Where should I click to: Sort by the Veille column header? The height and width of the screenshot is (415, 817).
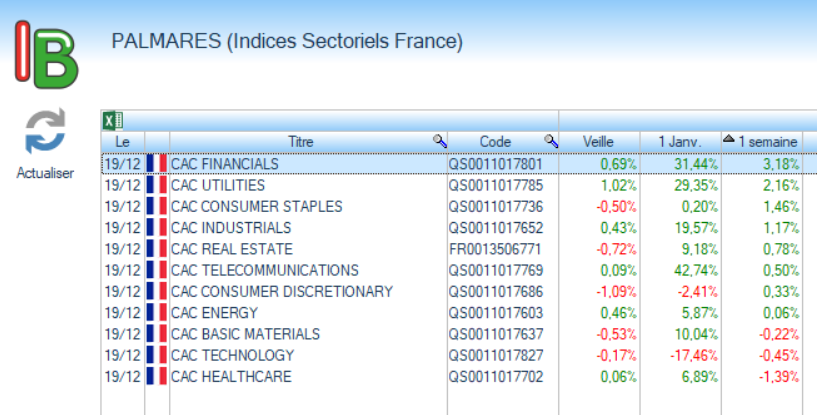point(598,142)
